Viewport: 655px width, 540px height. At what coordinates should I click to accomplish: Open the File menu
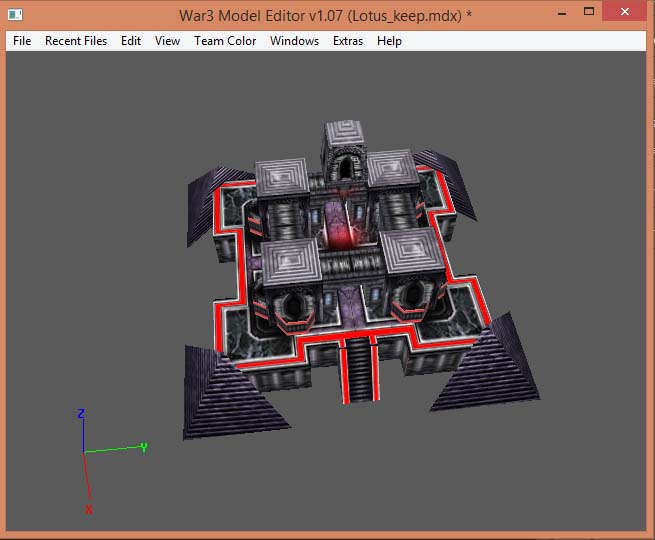coord(22,41)
